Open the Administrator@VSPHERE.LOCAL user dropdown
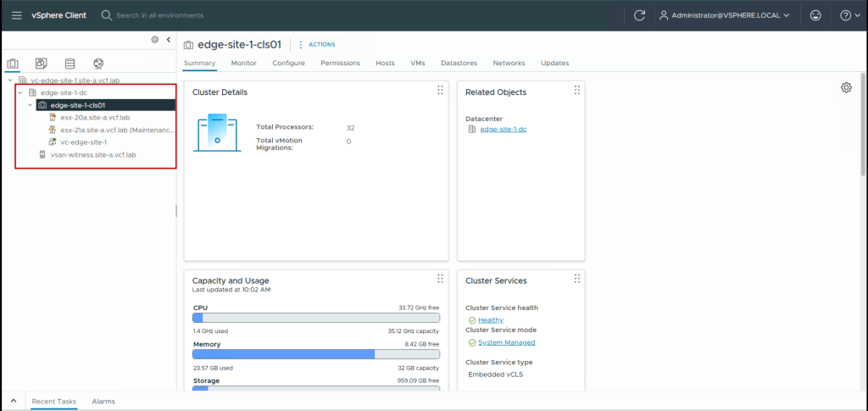868x411 pixels. coord(724,15)
